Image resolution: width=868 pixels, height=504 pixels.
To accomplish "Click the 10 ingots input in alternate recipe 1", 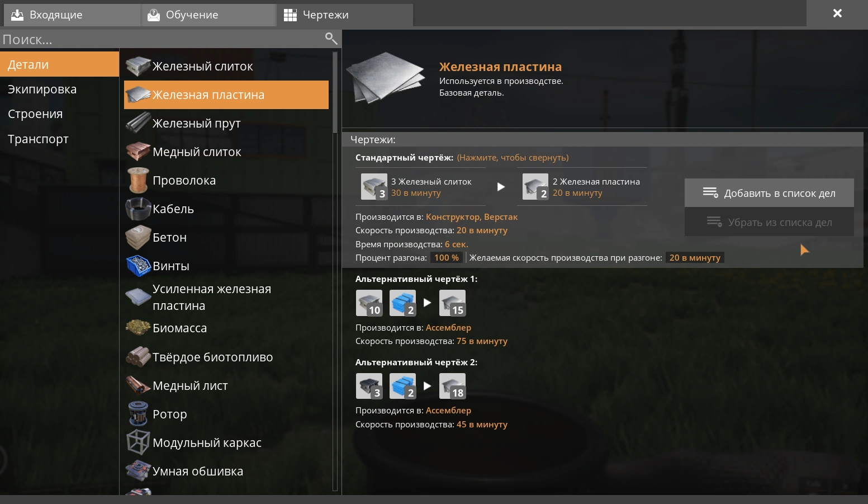I will click(x=369, y=303).
